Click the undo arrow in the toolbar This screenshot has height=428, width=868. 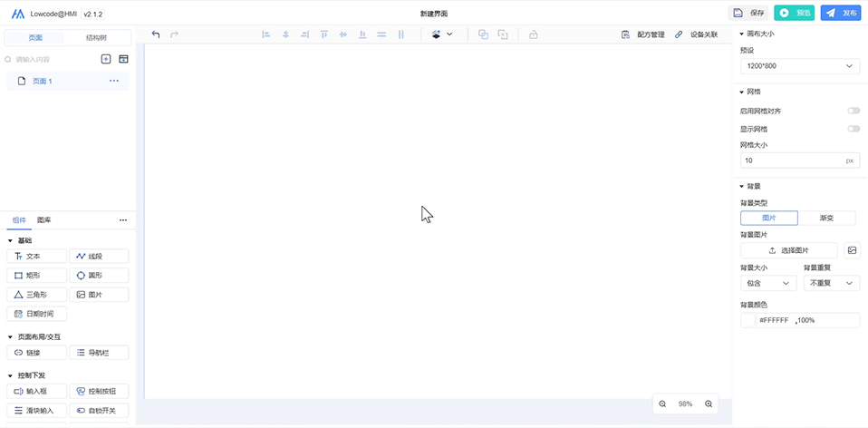click(x=156, y=34)
